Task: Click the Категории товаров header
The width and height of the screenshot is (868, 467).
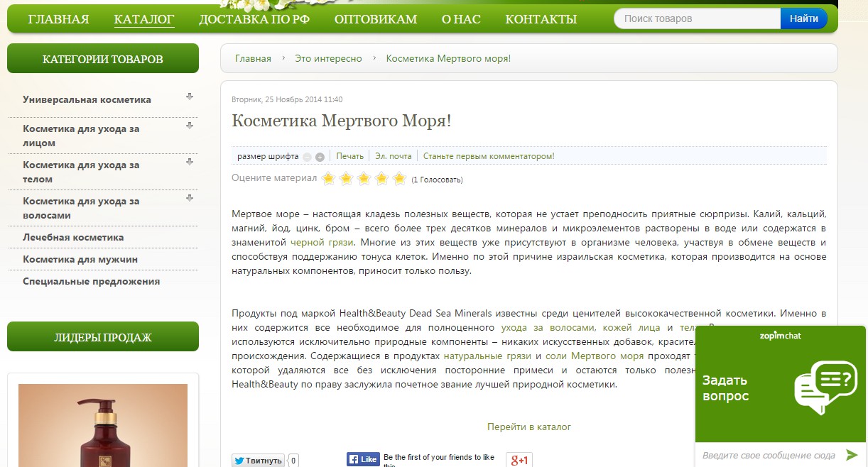Action: click(103, 59)
